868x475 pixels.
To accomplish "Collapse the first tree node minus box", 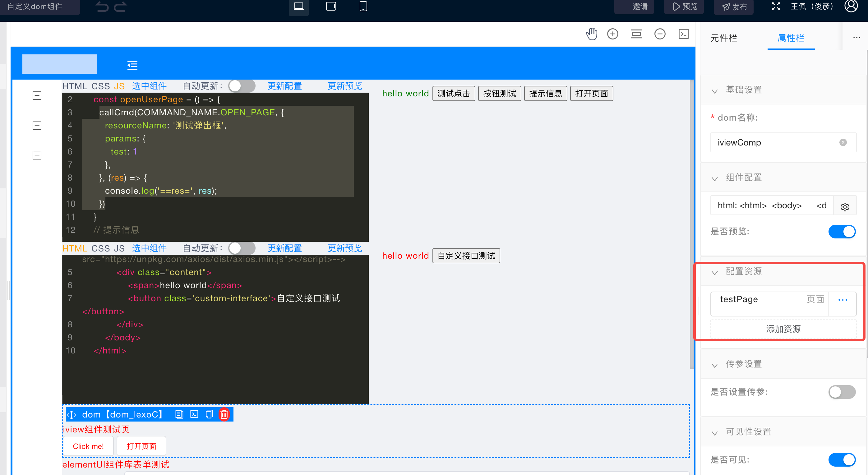I will (37, 96).
